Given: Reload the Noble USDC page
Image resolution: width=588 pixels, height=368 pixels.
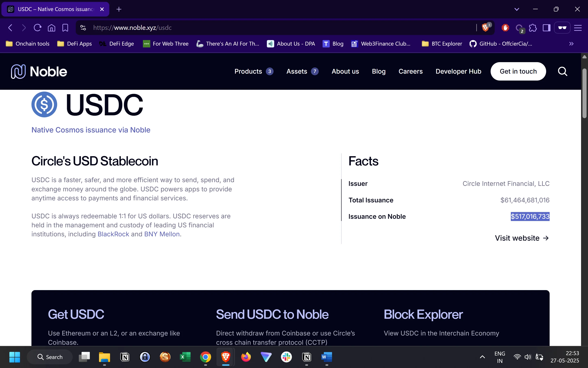Looking at the screenshot, I should coord(37,28).
